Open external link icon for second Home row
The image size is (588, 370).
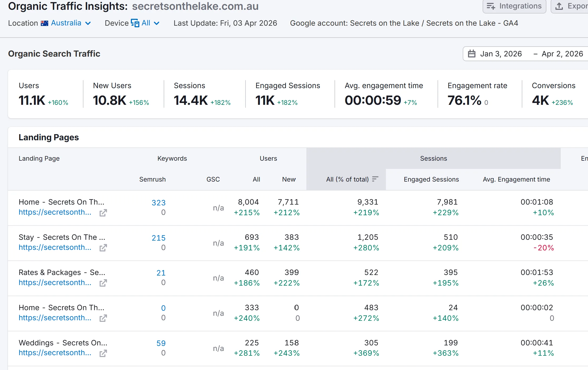click(103, 318)
